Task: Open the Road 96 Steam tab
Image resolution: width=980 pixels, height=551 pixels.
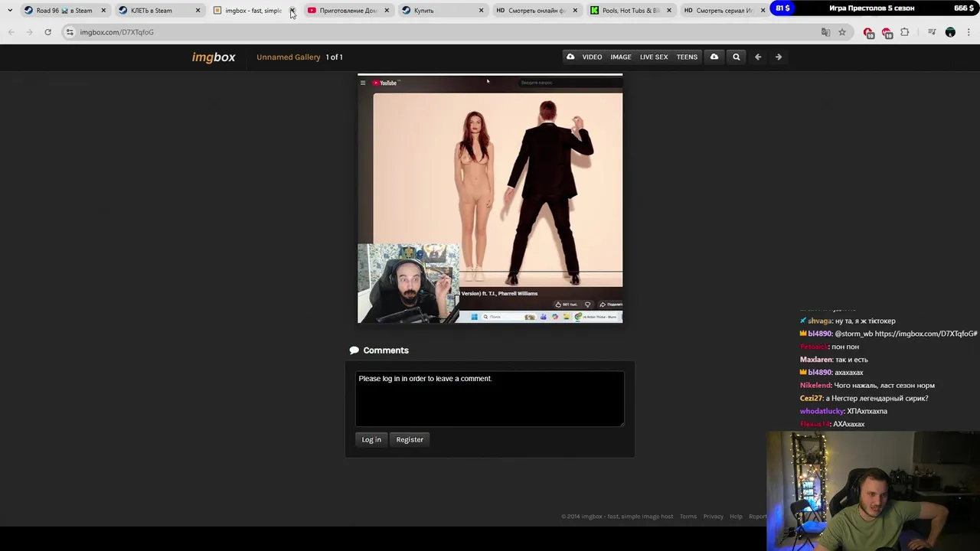Action: pos(64,11)
